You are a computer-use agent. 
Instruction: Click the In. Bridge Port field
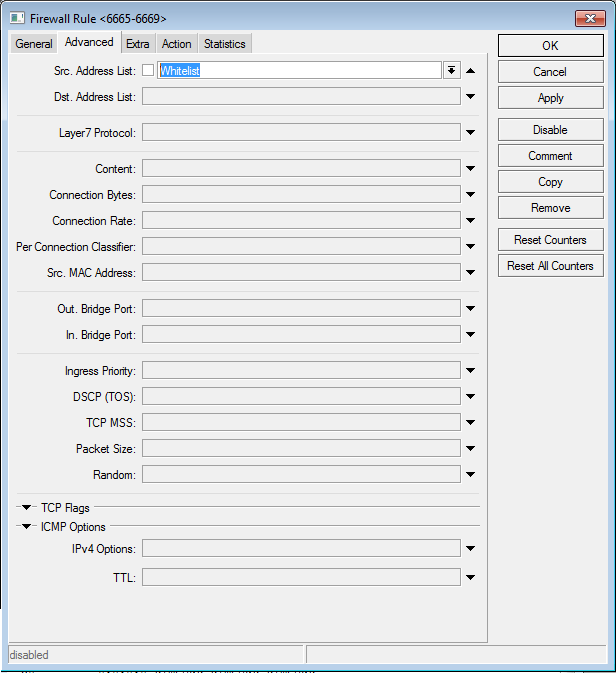tap(301, 334)
